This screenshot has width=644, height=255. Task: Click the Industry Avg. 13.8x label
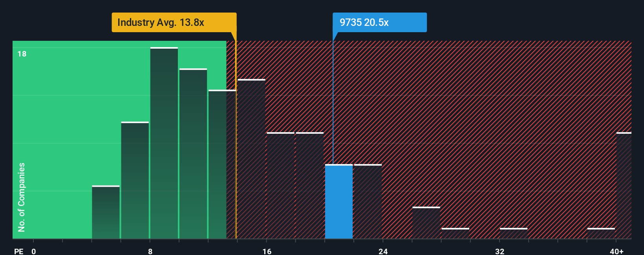tap(174, 22)
